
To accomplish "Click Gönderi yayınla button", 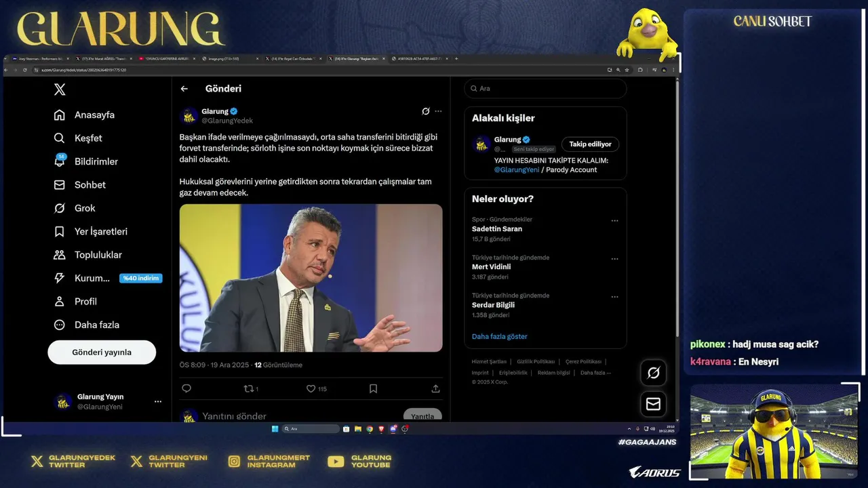I will tap(102, 352).
